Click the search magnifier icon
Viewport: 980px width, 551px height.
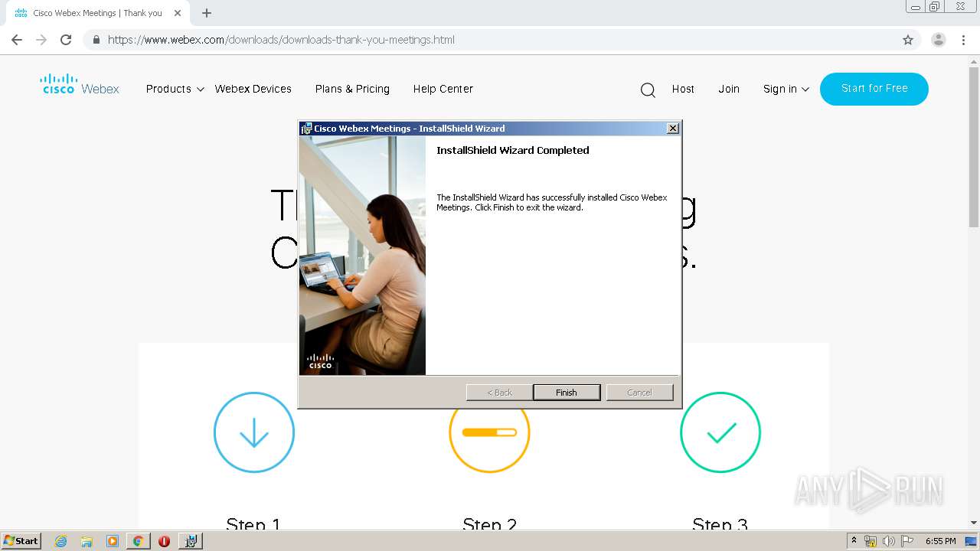648,90
